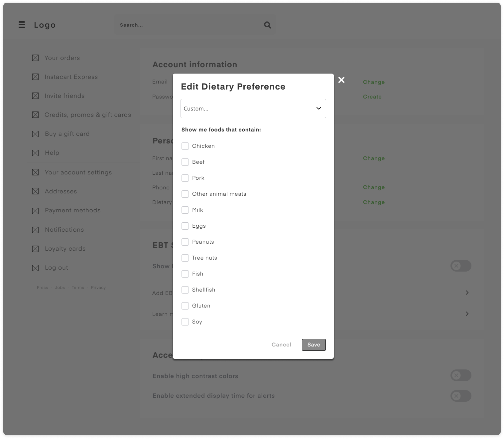
Task: Toggle high contrast colors switch
Action: pos(460,375)
